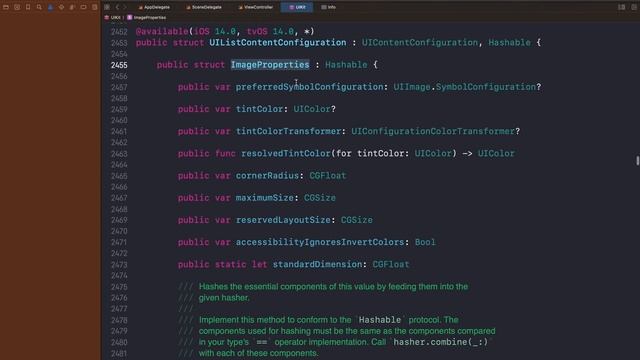The height and width of the screenshot is (360, 640).
Task: Click resolvedTintColor function name
Action: tap(285, 153)
